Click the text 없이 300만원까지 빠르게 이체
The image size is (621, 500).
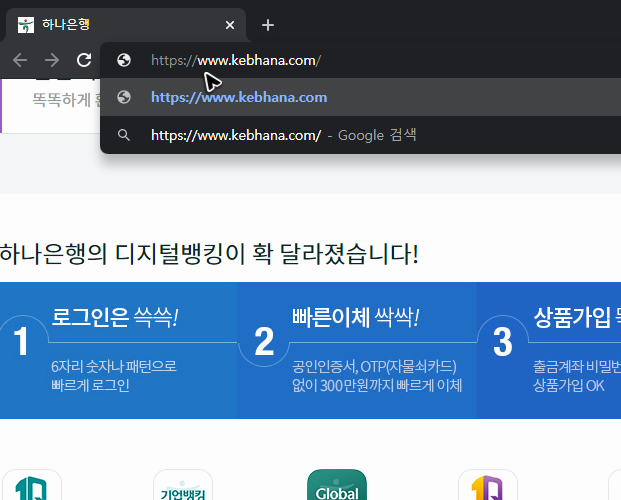pyautogui.click(x=377, y=385)
